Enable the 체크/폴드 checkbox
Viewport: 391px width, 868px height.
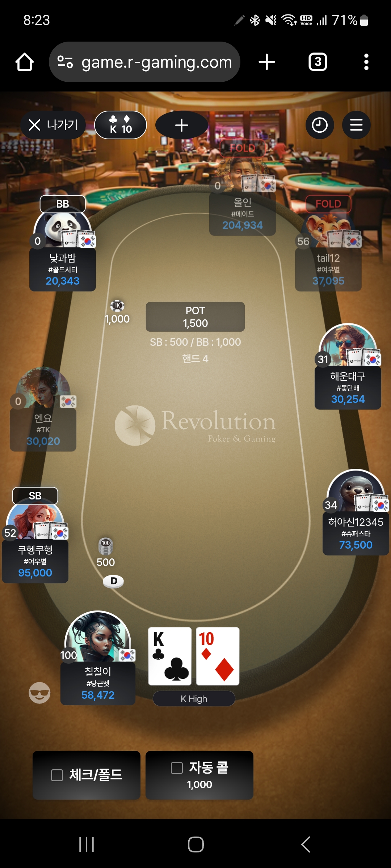coord(57,775)
